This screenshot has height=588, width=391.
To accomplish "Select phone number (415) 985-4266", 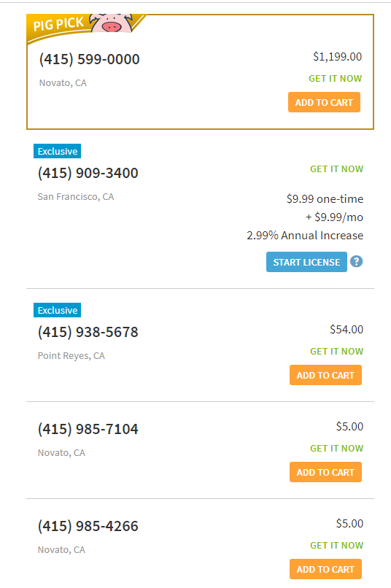I will pos(88,526).
